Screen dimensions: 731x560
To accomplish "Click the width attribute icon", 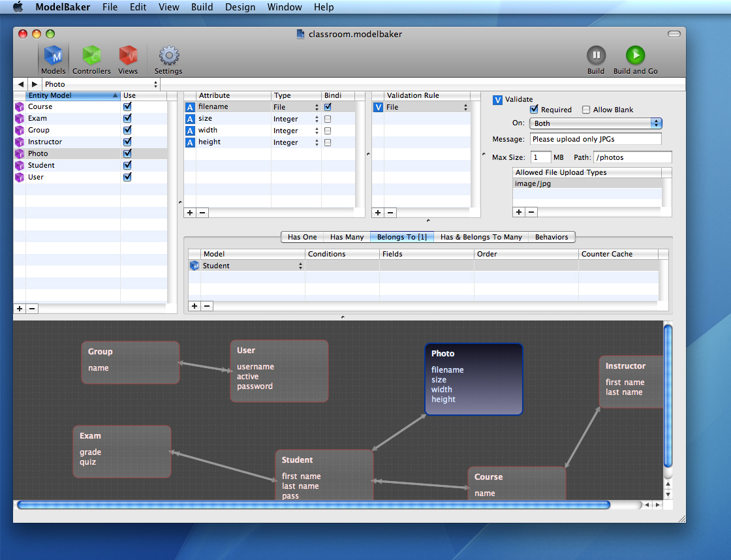I will [x=190, y=131].
